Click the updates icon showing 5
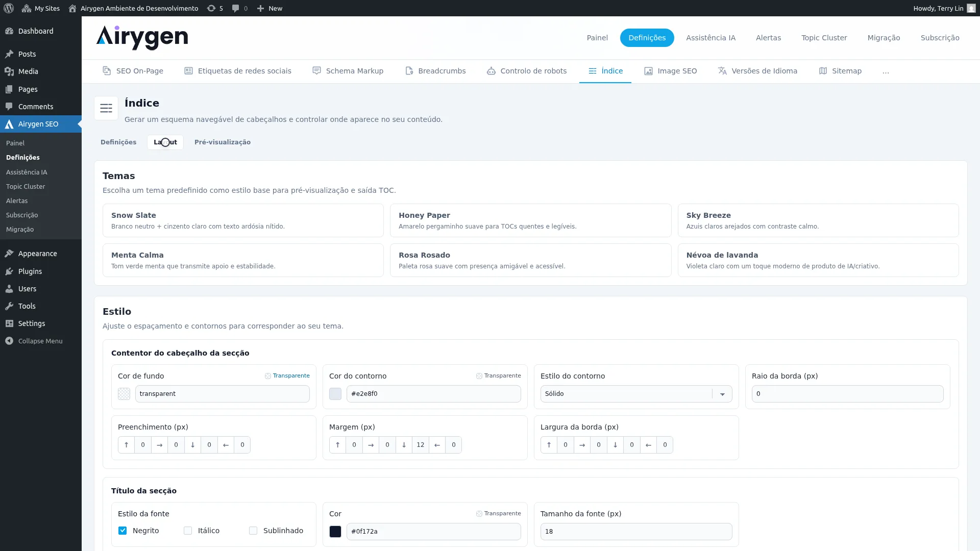This screenshot has width=980, height=551. click(x=215, y=8)
